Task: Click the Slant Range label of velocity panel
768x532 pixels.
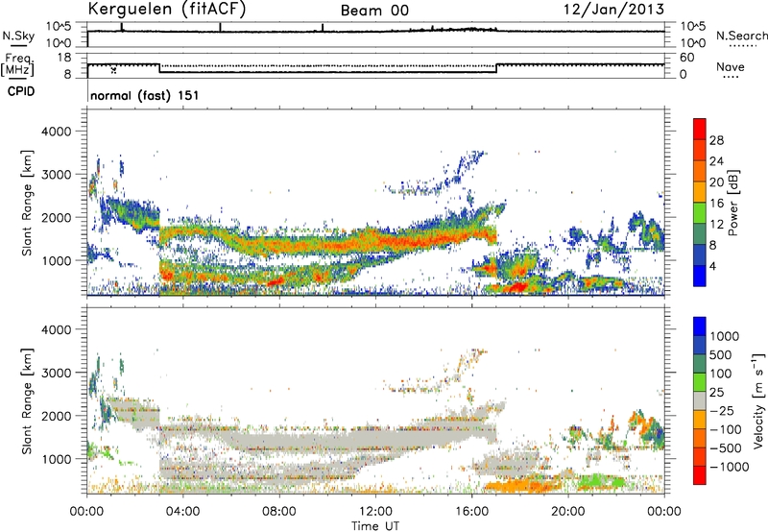Action: [27, 400]
